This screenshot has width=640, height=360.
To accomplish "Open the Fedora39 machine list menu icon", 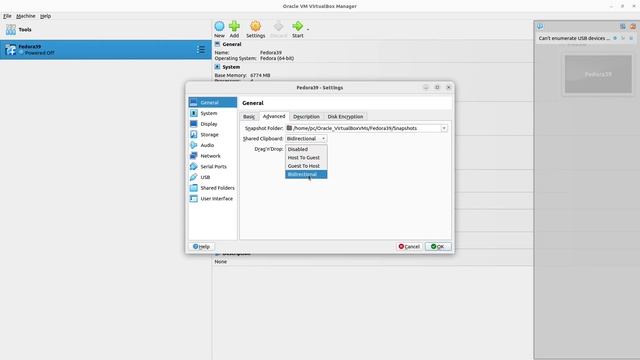I will pyautogui.click(x=201, y=49).
